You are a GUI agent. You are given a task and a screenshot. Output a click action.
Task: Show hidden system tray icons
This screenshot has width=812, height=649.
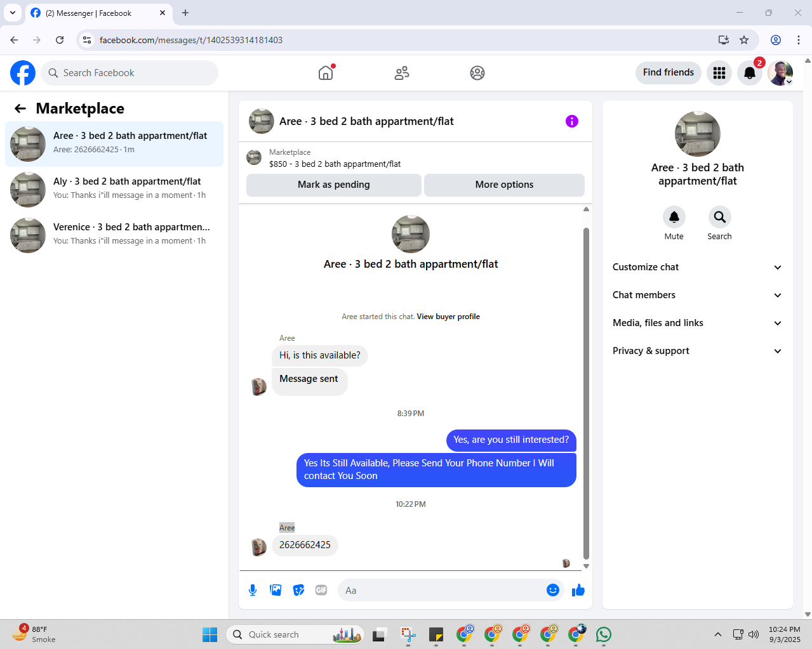pyautogui.click(x=718, y=634)
